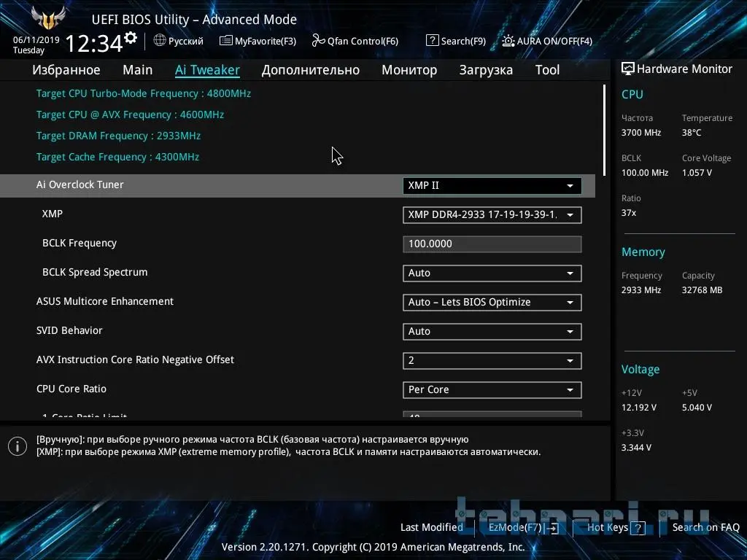This screenshot has width=747, height=560.
Task: Open Qfan Control fan icon
Action: (318, 41)
